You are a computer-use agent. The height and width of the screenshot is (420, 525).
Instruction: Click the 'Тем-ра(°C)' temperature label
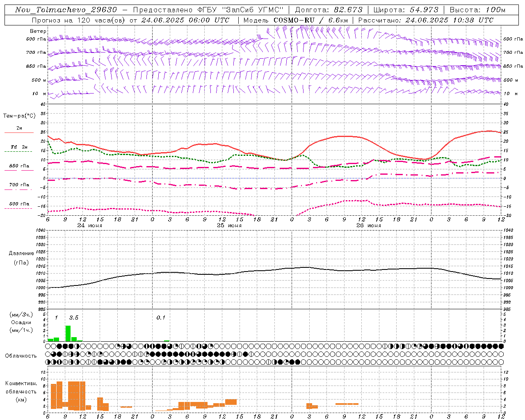19,116
